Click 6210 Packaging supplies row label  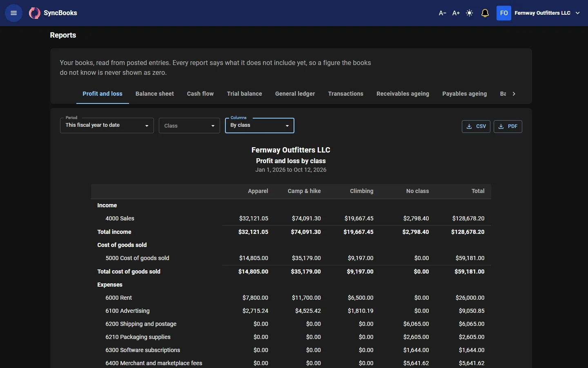(x=138, y=337)
